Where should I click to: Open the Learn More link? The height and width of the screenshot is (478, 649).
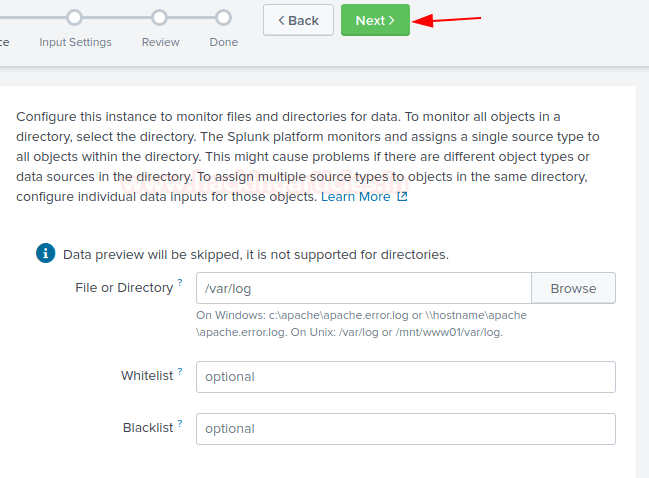(355, 197)
